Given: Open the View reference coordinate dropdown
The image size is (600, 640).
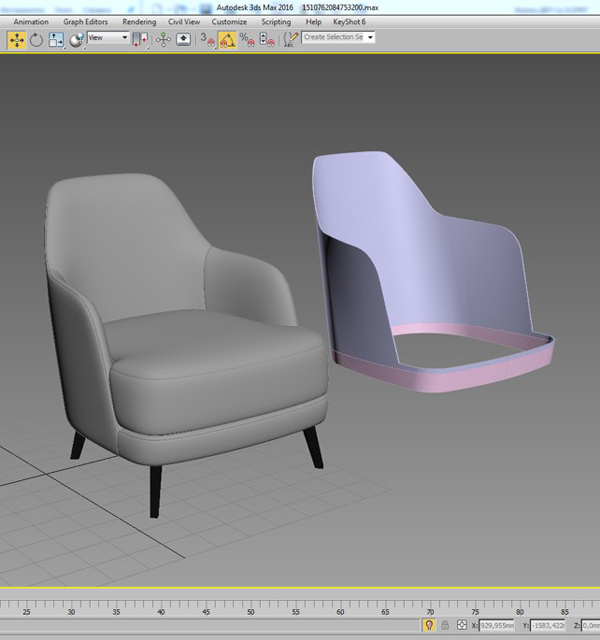Looking at the screenshot, I should point(108,38).
